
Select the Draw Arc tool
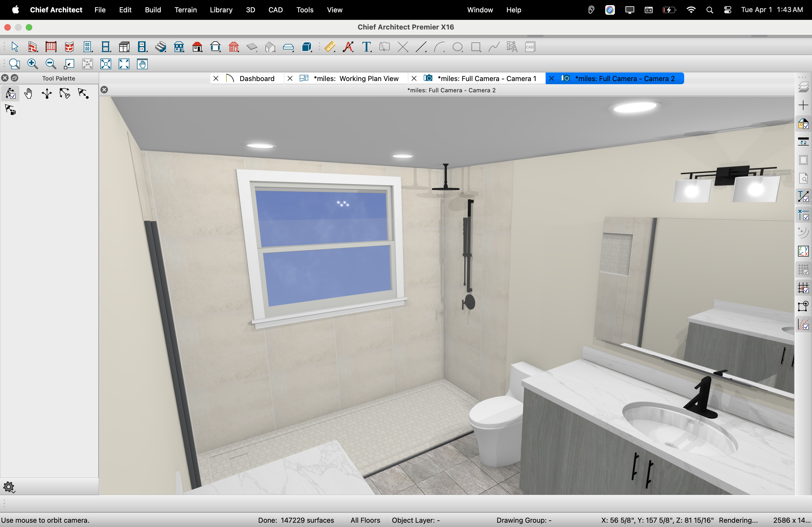tap(440, 47)
